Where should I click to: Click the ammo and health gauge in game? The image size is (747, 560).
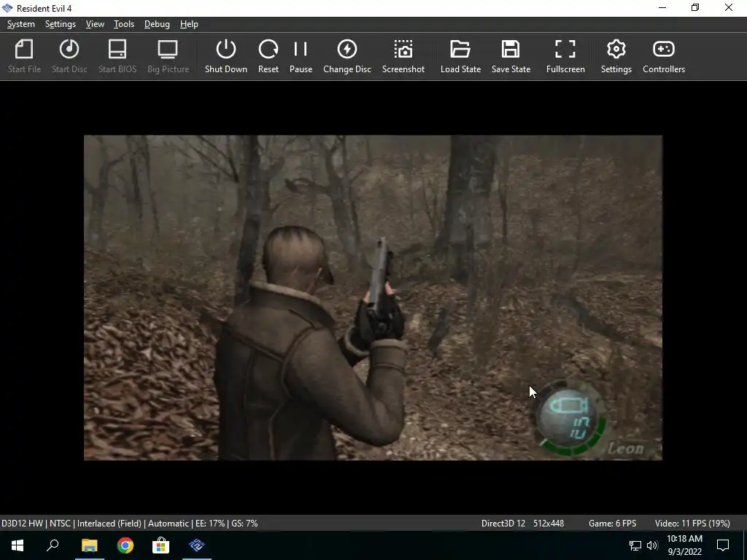(x=570, y=418)
